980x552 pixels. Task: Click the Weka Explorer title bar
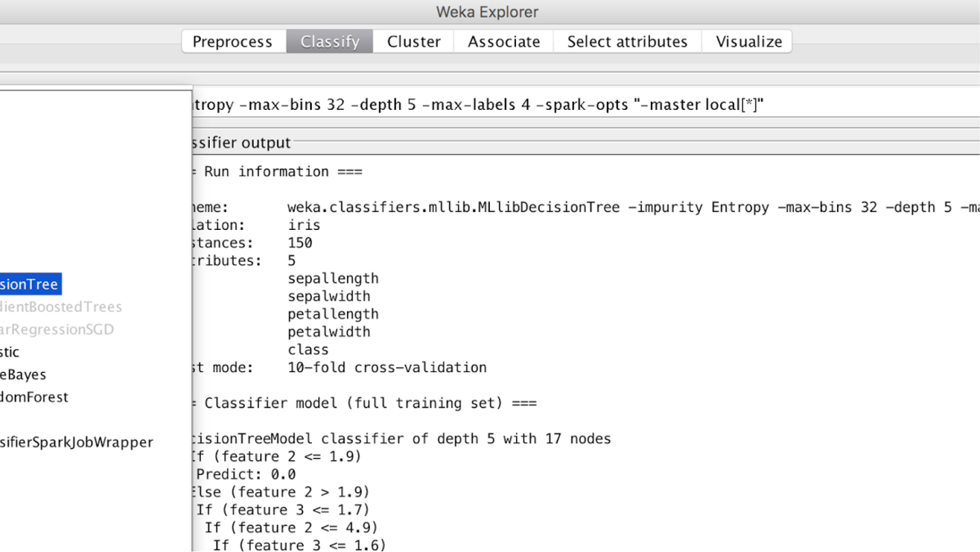[487, 12]
